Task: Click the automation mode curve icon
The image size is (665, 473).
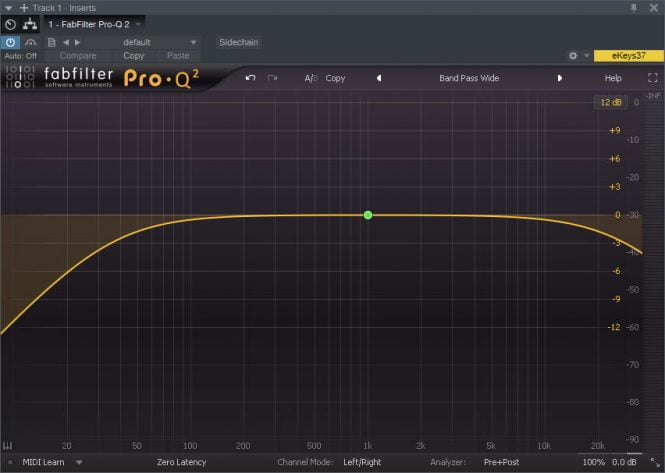Action: pos(31,42)
